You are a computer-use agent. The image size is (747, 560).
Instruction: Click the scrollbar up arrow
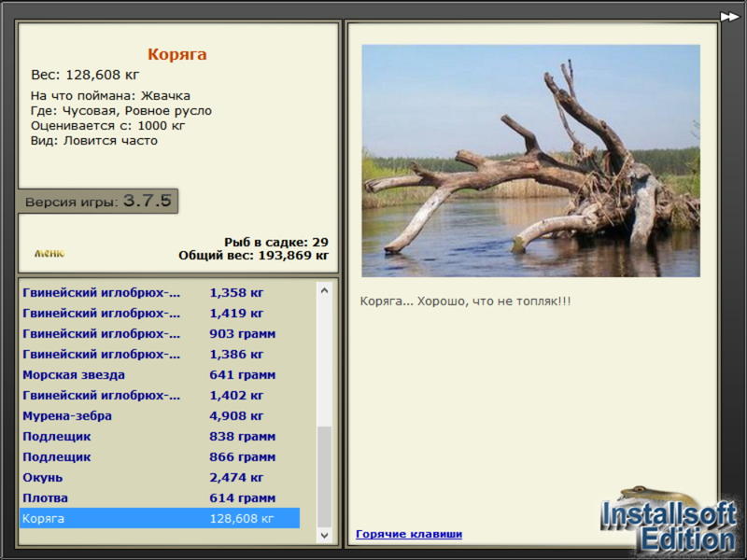tap(324, 290)
